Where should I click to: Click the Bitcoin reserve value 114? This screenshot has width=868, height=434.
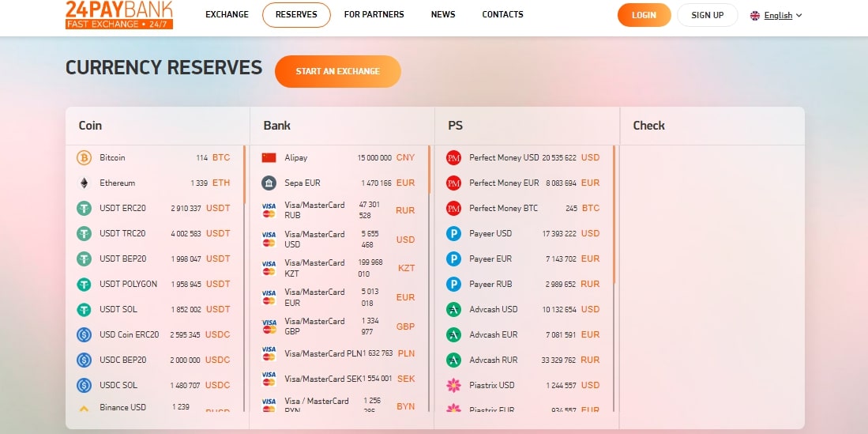(202, 158)
